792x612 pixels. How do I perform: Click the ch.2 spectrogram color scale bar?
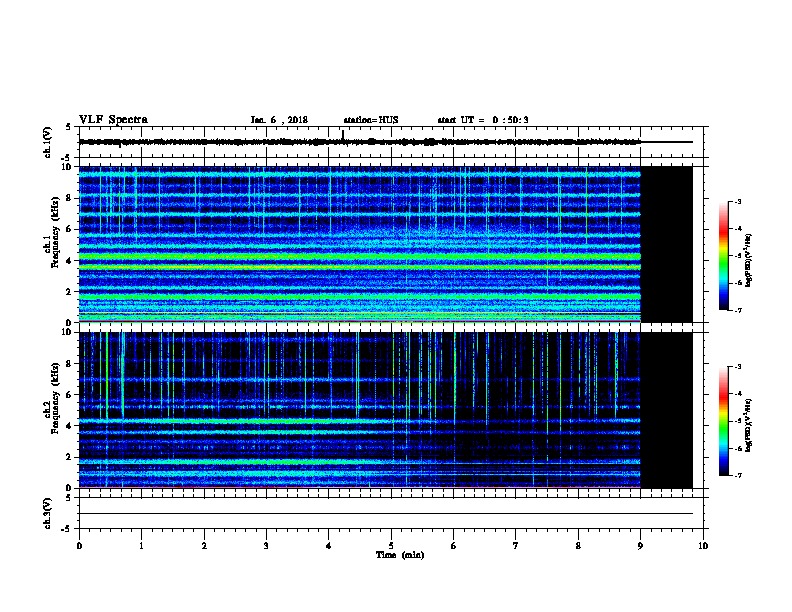coord(723,421)
